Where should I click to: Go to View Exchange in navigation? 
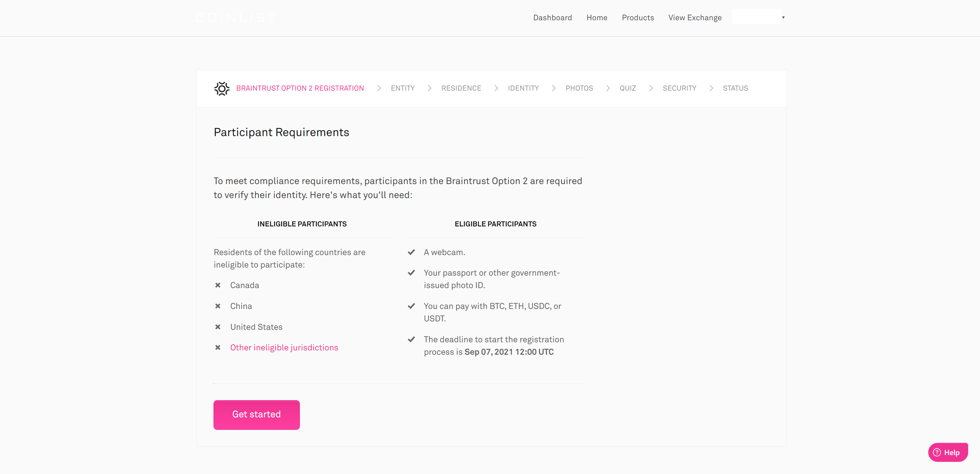[695, 17]
